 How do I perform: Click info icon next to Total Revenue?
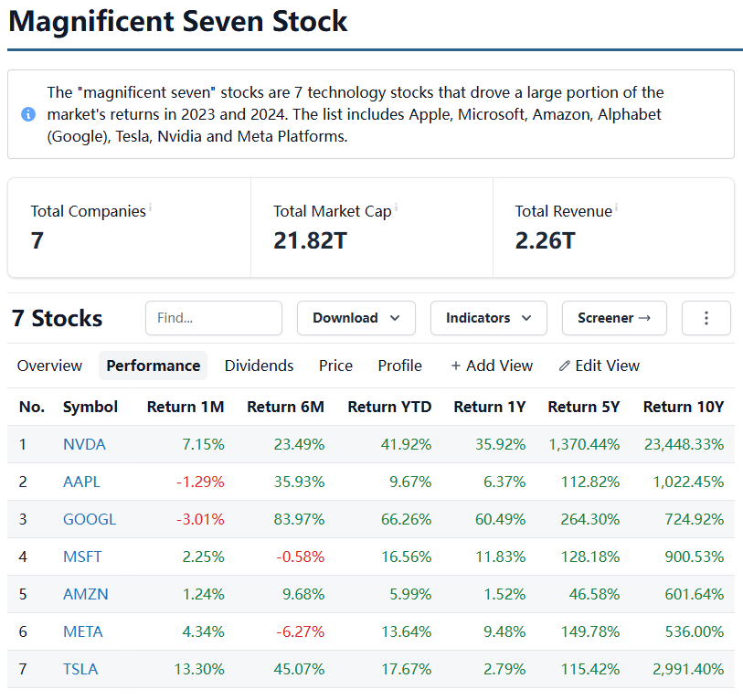pyautogui.click(x=617, y=208)
